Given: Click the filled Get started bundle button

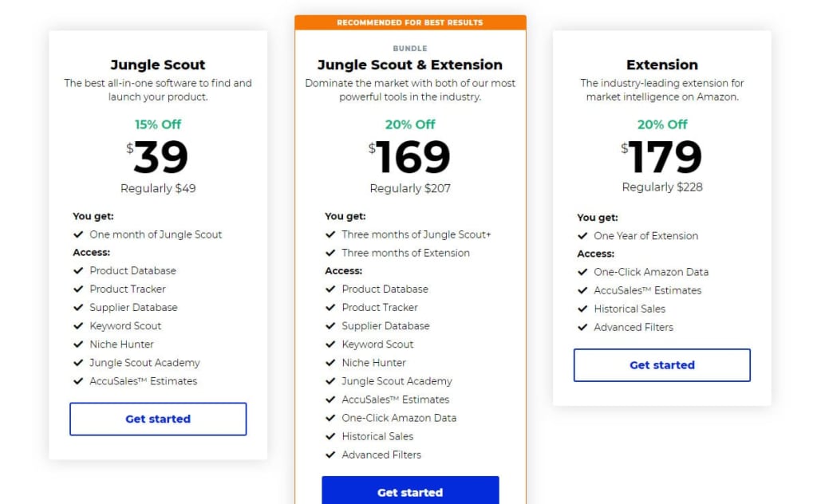Looking at the screenshot, I should click(x=410, y=490).
